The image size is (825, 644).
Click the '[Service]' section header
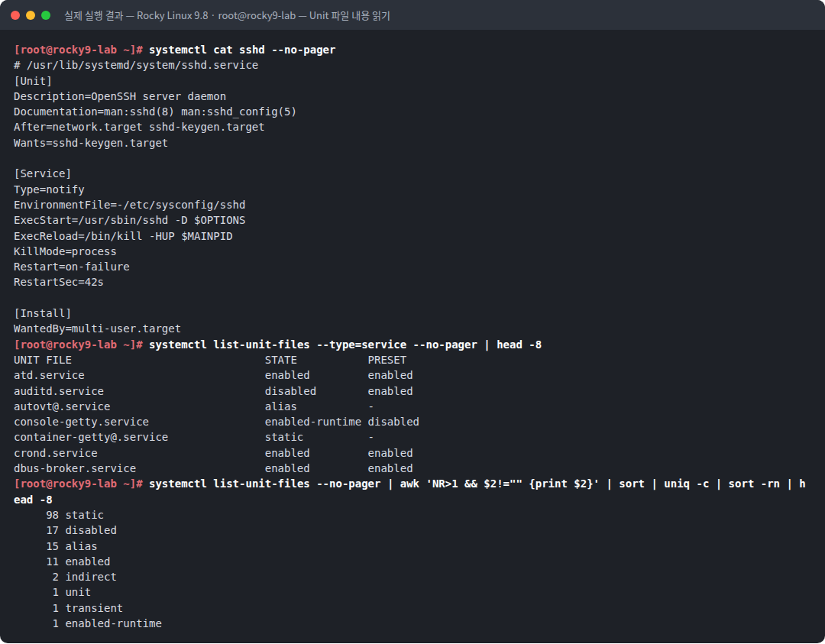click(x=42, y=173)
